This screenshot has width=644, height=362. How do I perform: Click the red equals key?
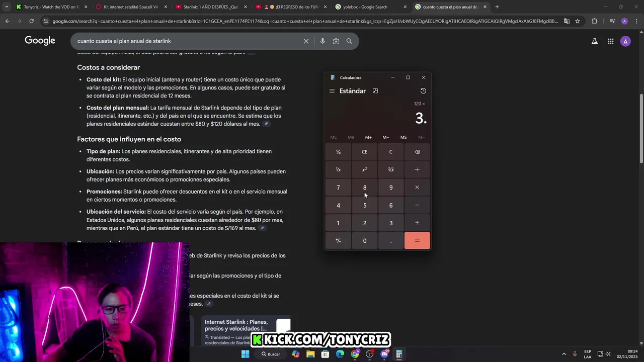point(417,241)
